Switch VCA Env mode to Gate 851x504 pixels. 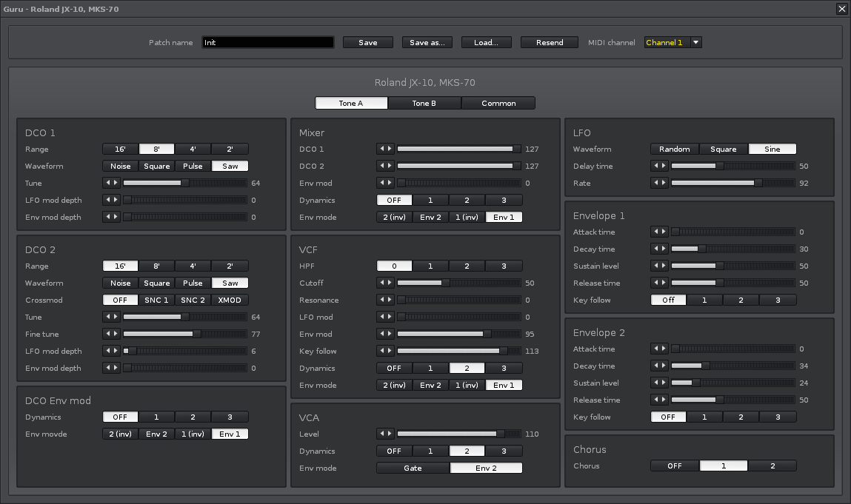(413, 468)
